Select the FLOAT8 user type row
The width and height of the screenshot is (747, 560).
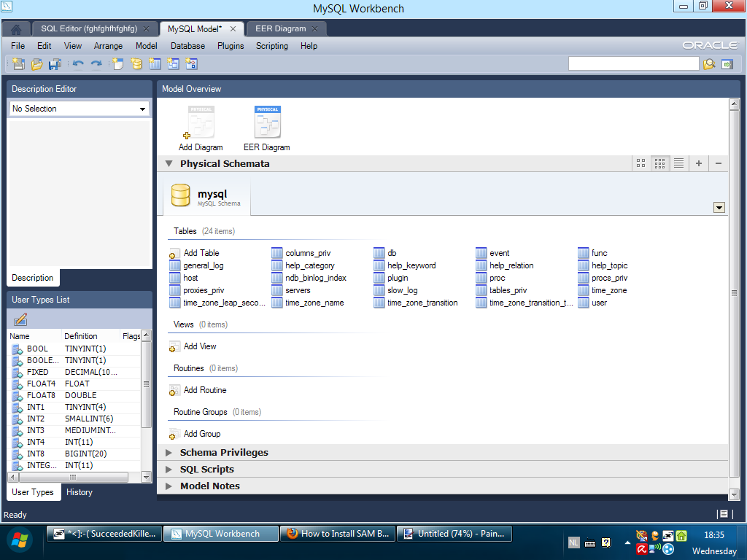tap(75, 395)
